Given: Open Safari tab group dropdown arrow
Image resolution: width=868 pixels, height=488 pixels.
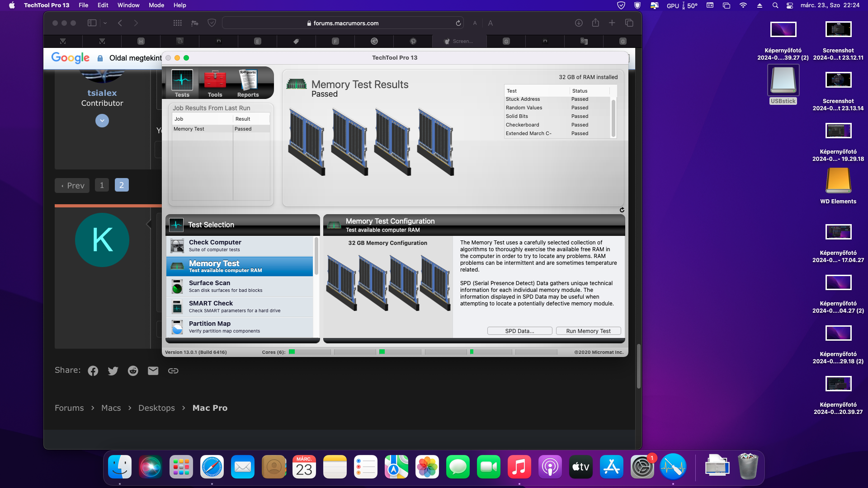Looking at the screenshot, I should 105,23.
